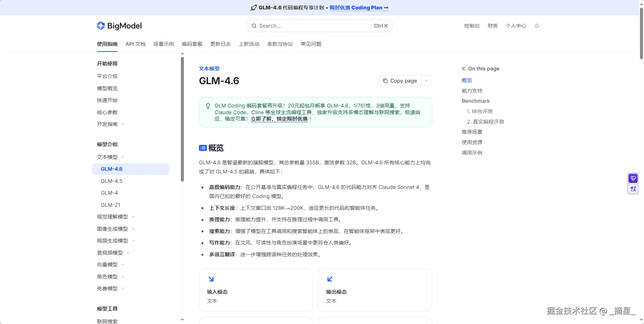Click the sidebar scroll-down arrow
The height and width of the screenshot is (324, 644).
point(182,320)
